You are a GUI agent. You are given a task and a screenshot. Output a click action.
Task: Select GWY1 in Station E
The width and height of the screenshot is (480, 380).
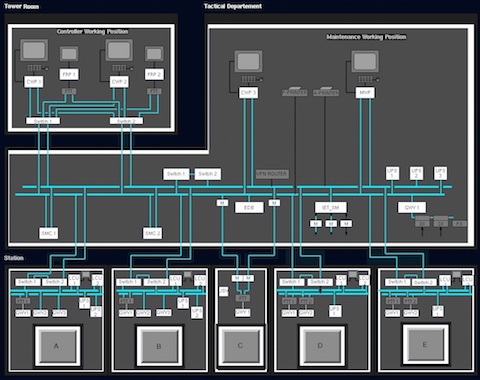pos(393,313)
